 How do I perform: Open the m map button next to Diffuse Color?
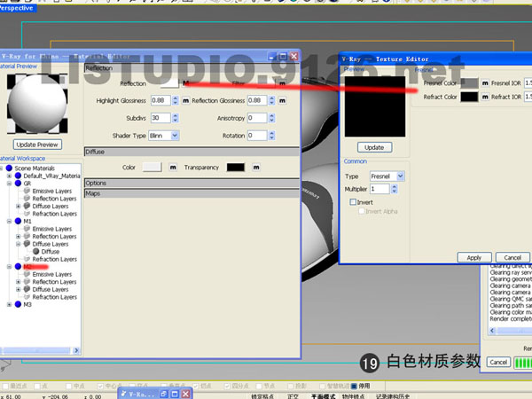point(173,168)
